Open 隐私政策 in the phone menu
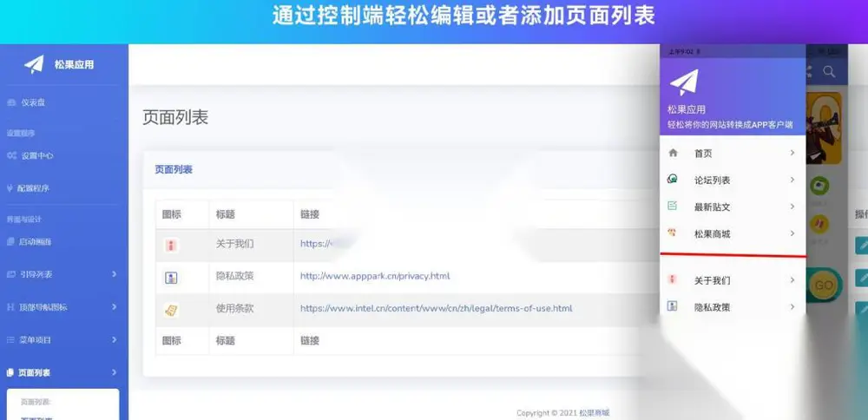 [713, 307]
